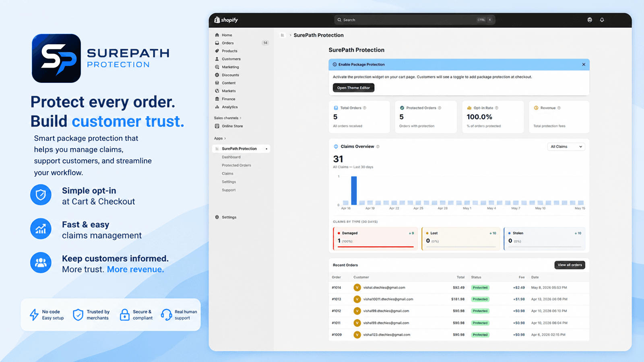This screenshot has width=644, height=362.
Task: Click the Open Theme Editor button
Action: [x=353, y=88]
